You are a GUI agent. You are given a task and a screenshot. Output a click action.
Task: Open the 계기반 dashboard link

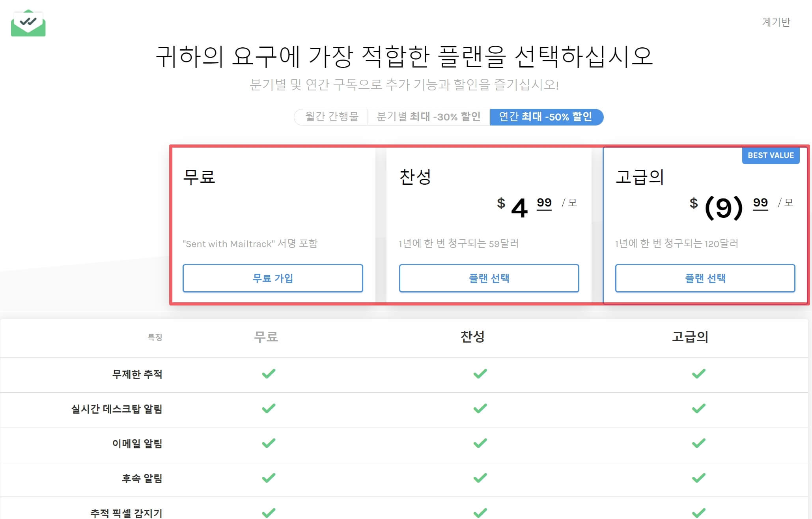click(x=776, y=22)
